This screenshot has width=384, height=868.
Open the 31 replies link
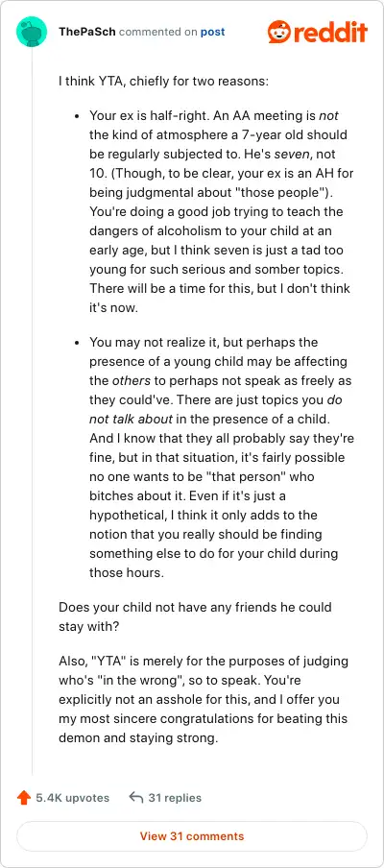click(175, 798)
